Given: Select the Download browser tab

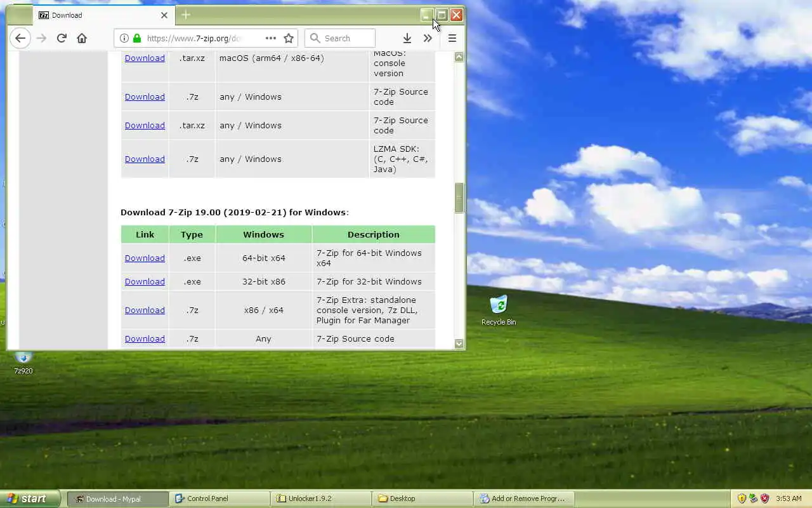Looking at the screenshot, I should click(104, 15).
